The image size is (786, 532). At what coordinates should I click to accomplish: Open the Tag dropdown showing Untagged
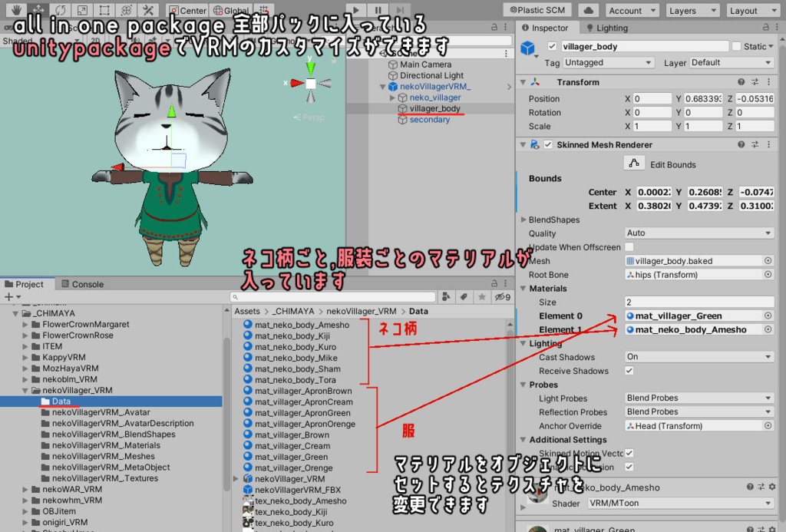[609, 62]
